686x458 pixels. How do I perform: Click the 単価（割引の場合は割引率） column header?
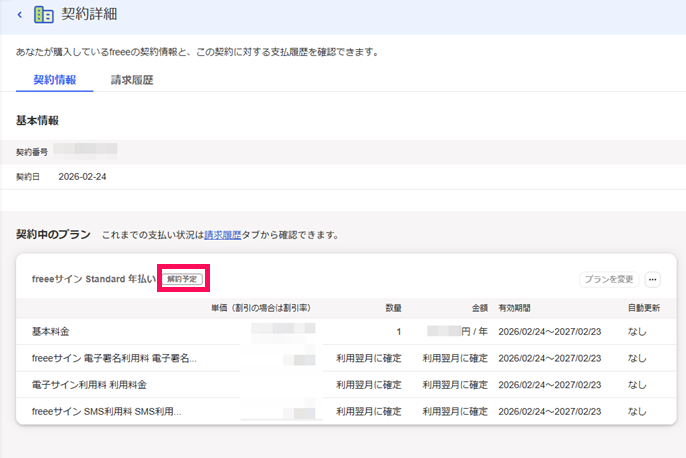coord(261,308)
